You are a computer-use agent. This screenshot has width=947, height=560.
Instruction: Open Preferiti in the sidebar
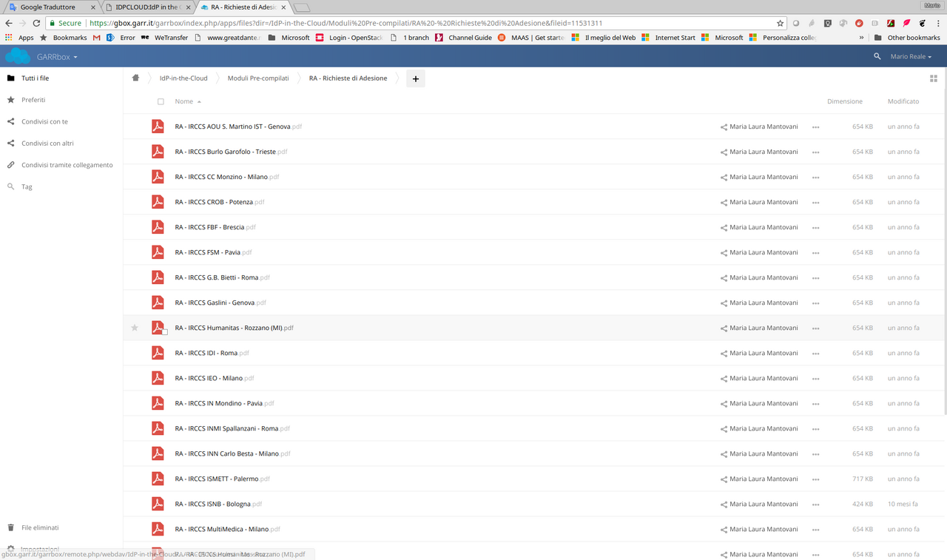click(33, 100)
